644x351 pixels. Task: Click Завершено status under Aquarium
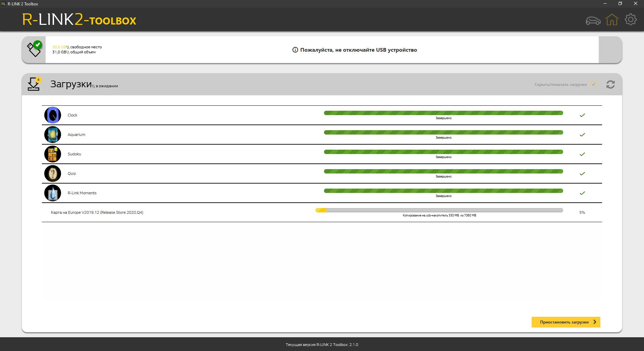[x=443, y=138]
